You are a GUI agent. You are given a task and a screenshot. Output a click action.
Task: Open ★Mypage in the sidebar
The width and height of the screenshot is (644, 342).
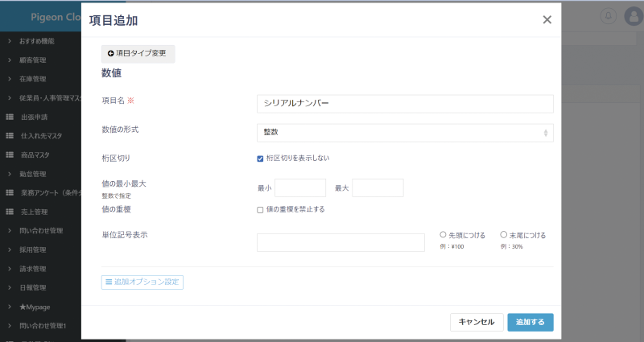click(35, 307)
